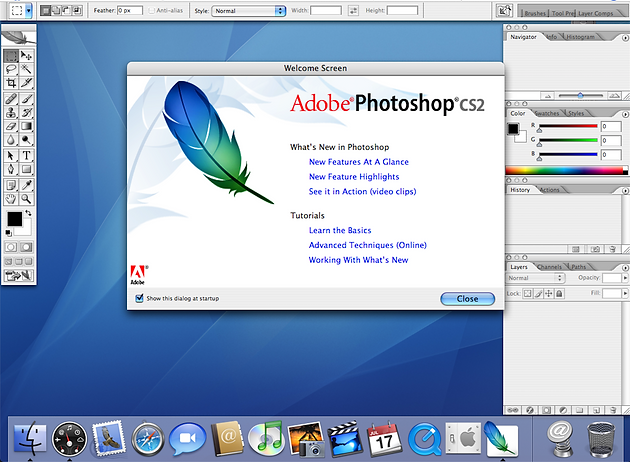Open Advanced Techniques (Online) link
The width and height of the screenshot is (630, 462).
(368, 245)
